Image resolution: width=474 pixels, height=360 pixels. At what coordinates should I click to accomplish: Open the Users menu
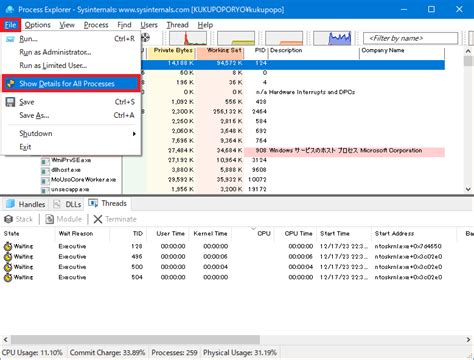(x=149, y=25)
